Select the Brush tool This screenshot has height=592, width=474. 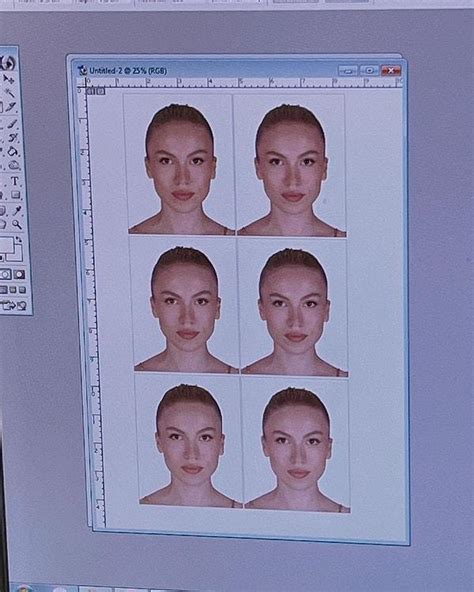pyautogui.click(x=12, y=123)
